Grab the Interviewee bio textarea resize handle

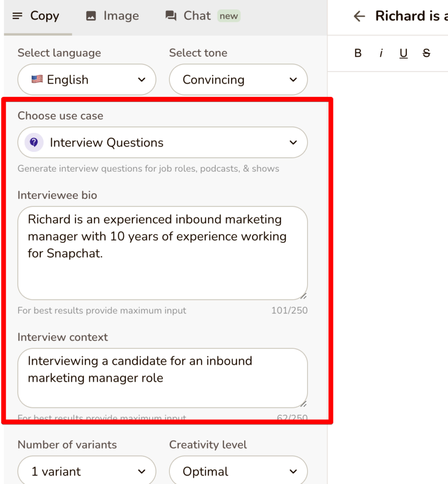coord(302,295)
